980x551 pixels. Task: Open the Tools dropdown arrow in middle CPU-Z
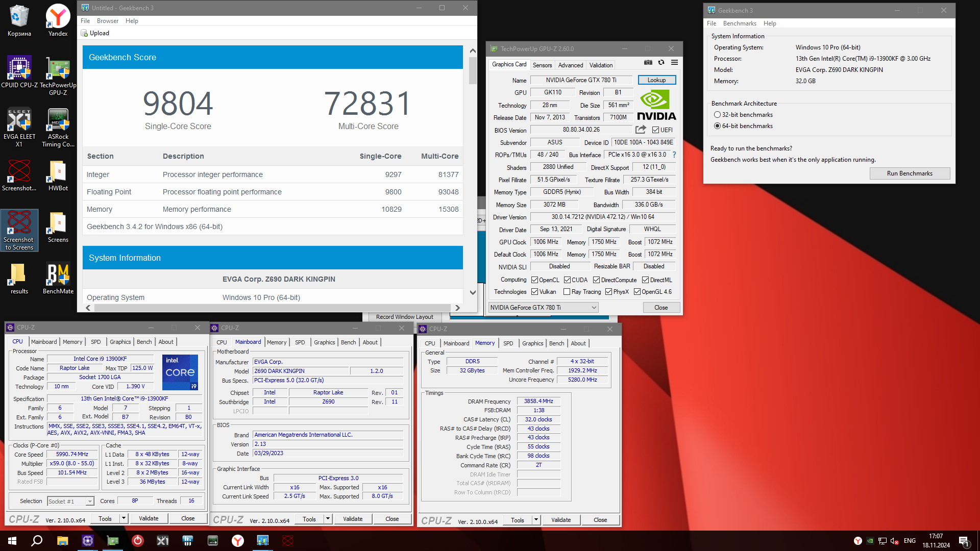[328, 519]
